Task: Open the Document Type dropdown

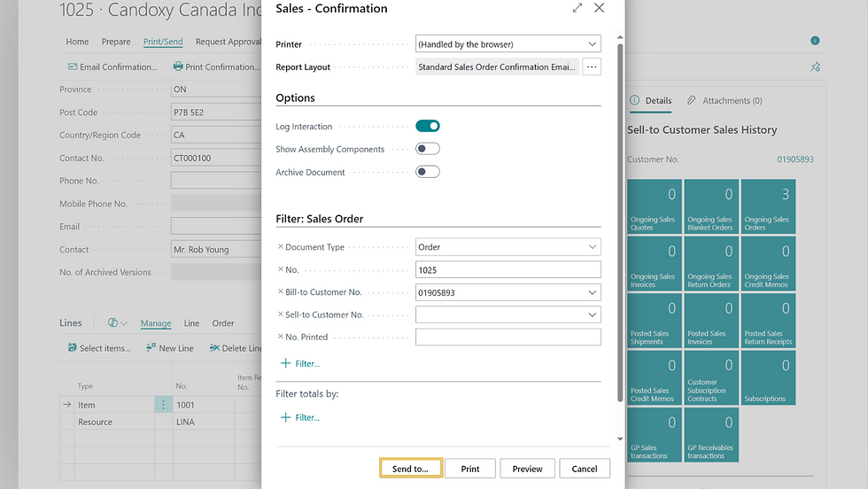Action: [592, 246]
